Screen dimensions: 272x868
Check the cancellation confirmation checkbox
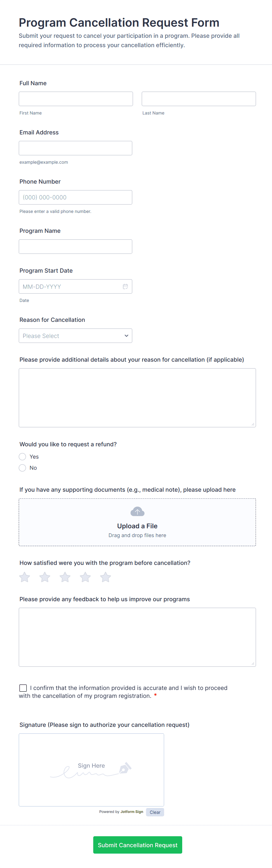pos(23,688)
